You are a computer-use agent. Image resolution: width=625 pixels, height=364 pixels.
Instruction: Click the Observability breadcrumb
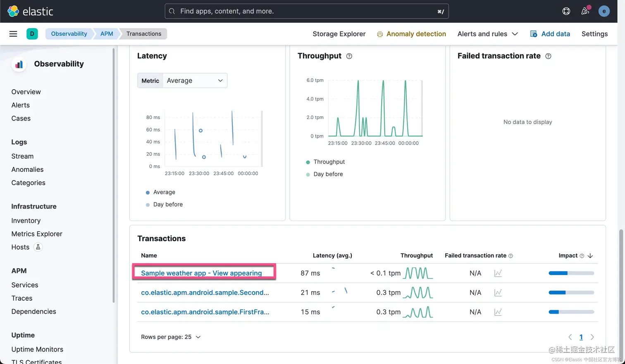(x=69, y=34)
